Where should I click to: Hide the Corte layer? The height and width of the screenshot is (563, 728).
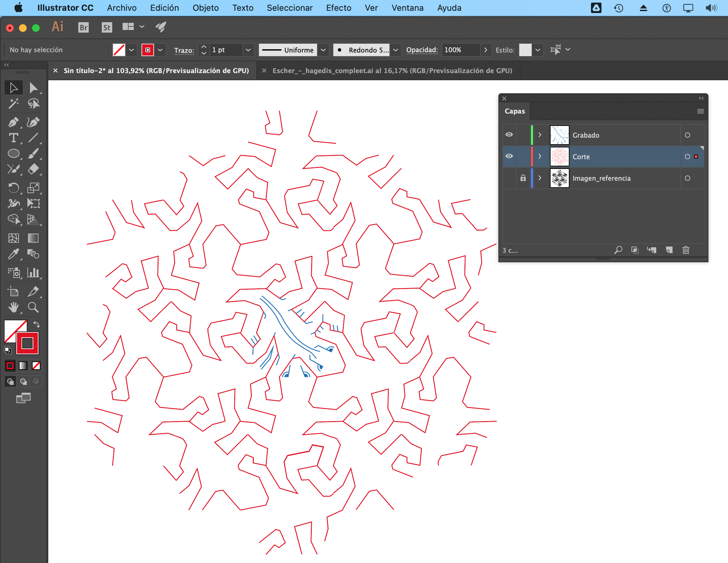click(509, 156)
